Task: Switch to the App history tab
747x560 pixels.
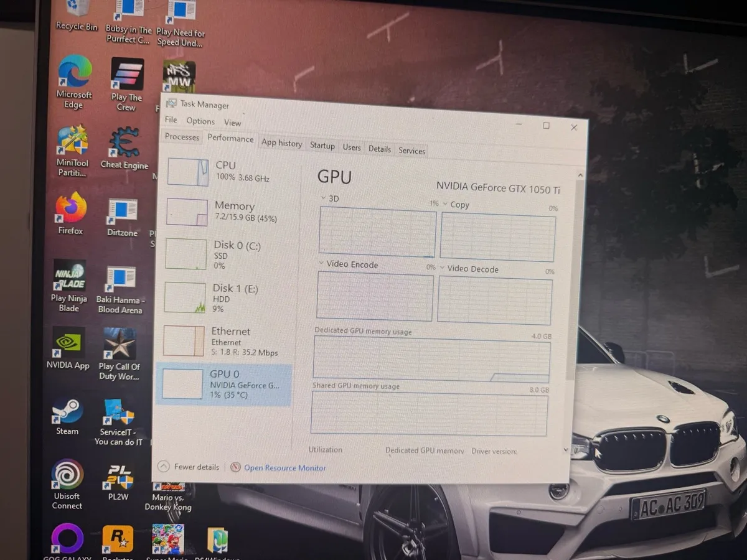Action: pos(281,142)
